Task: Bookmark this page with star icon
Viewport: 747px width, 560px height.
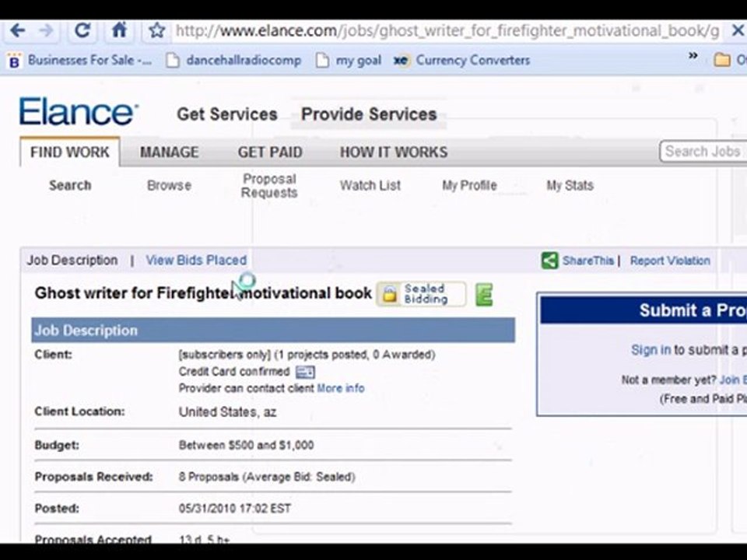Action: tap(156, 31)
